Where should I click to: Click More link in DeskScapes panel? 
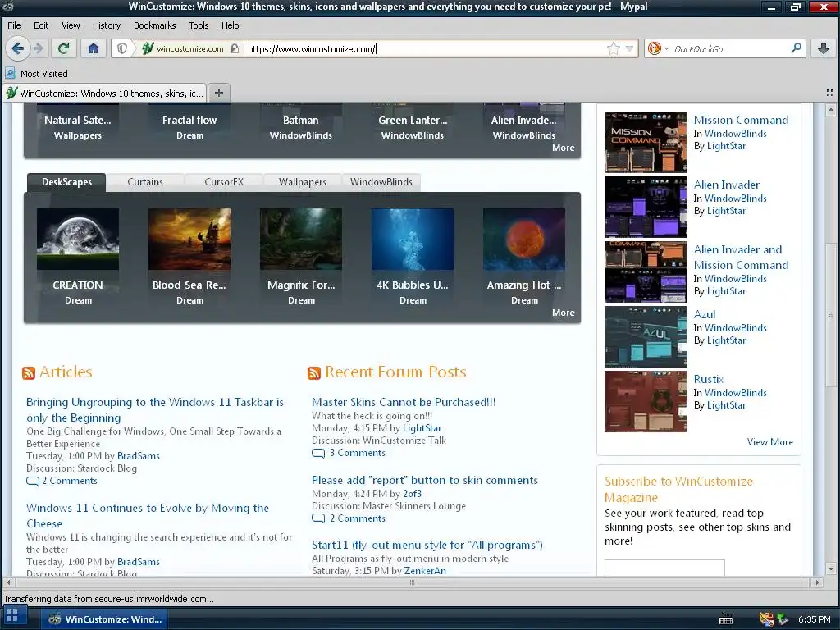tap(563, 313)
